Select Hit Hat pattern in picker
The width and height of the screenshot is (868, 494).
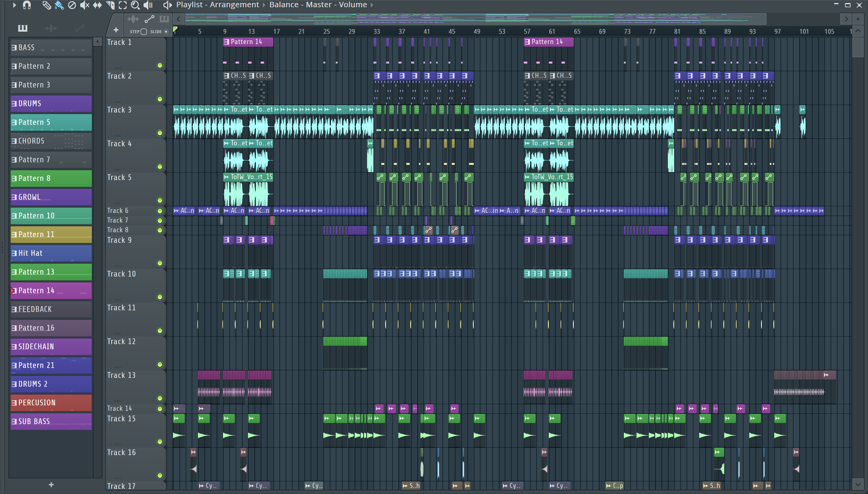[x=51, y=253]
